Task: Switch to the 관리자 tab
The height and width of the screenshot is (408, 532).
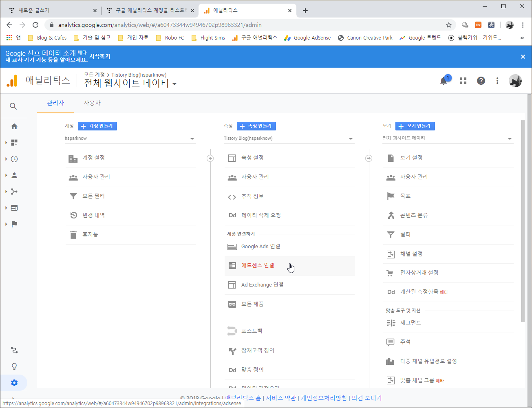Action: [55, 103]
